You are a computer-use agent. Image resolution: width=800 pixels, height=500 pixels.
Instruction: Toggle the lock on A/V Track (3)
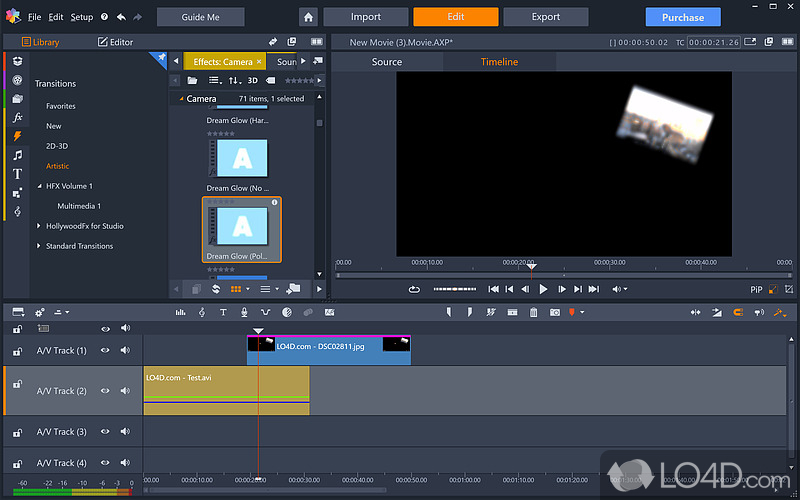[x=17, y=432]
